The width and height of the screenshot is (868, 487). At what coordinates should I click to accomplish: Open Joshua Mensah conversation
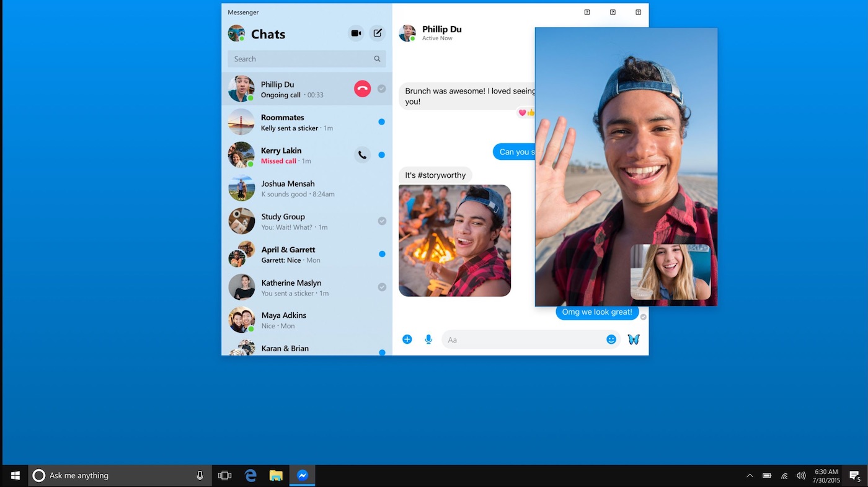(x=307, y=188)
